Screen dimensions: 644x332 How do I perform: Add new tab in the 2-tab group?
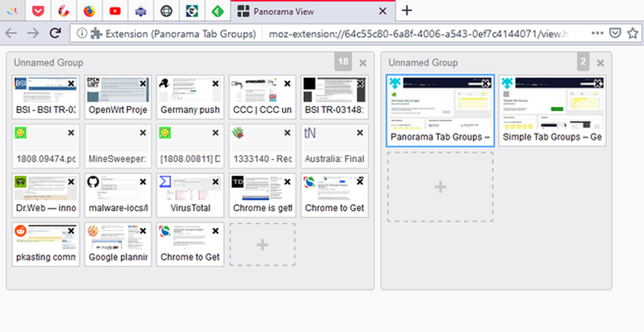click(x=440, y=187)
